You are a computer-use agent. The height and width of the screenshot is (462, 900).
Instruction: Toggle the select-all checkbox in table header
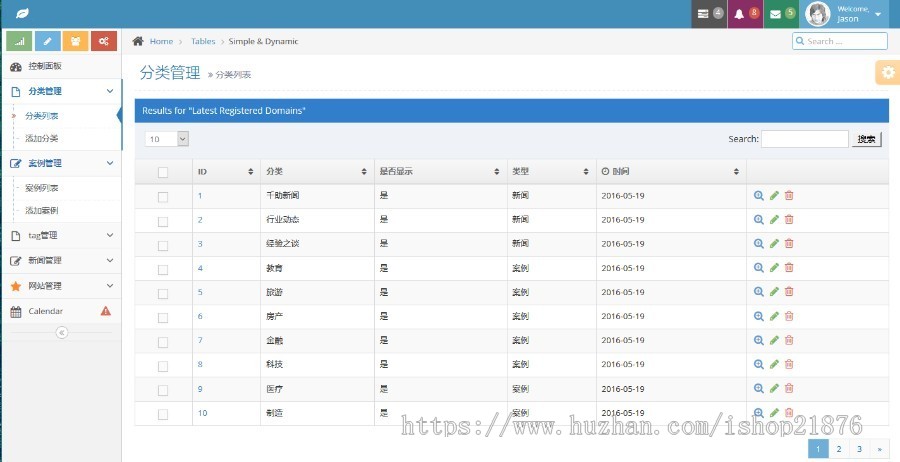pos(163,172)
